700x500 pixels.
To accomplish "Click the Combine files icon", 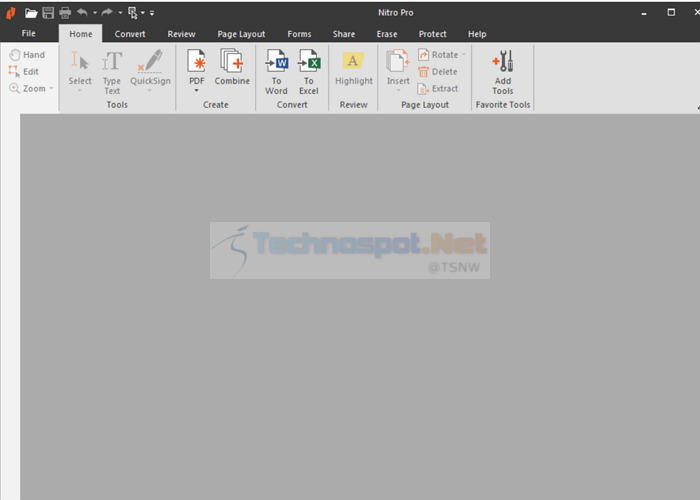I will [232, 67].
